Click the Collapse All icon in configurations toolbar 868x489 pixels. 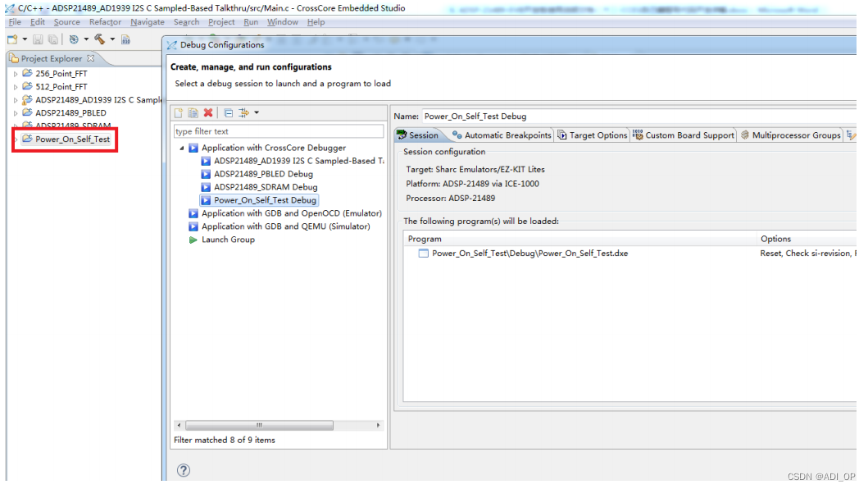coord(228,113)
